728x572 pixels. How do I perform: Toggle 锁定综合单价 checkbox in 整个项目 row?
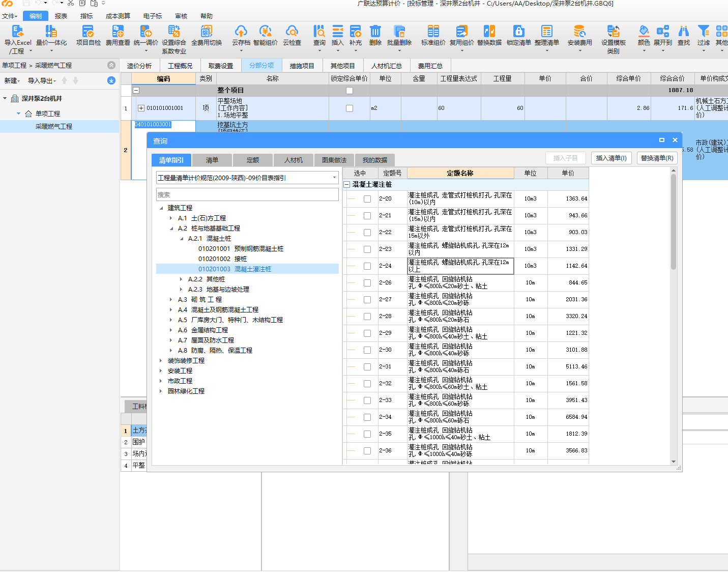click(x=350, y=91)
